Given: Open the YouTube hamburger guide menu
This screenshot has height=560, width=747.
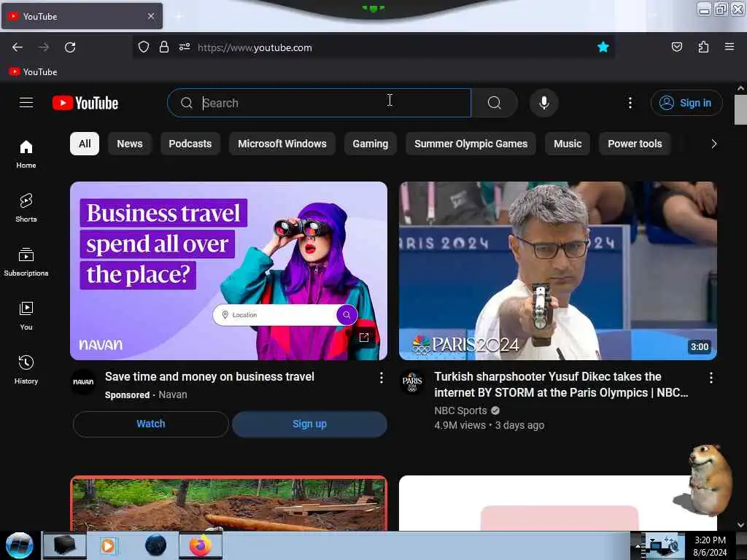Looking at the screenshot, I should coord(26,103).
